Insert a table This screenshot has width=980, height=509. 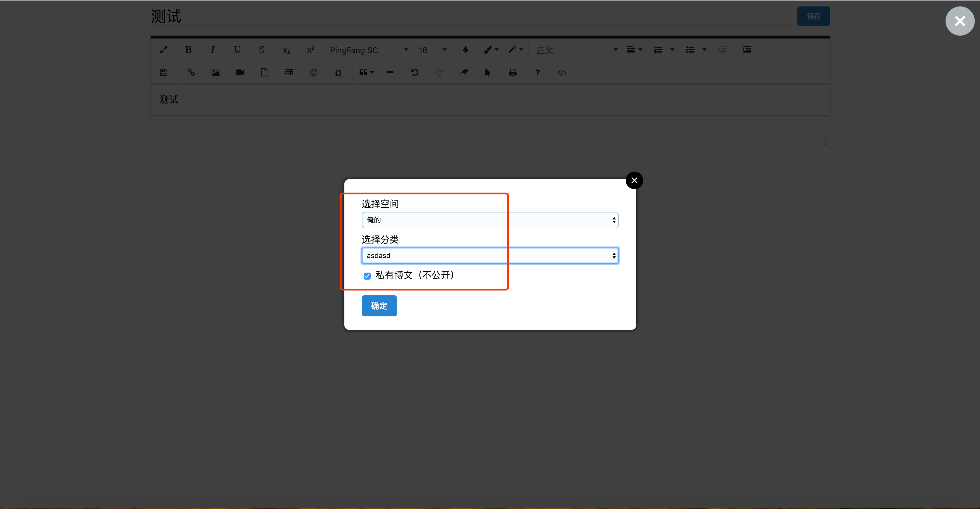coord(289,72)
